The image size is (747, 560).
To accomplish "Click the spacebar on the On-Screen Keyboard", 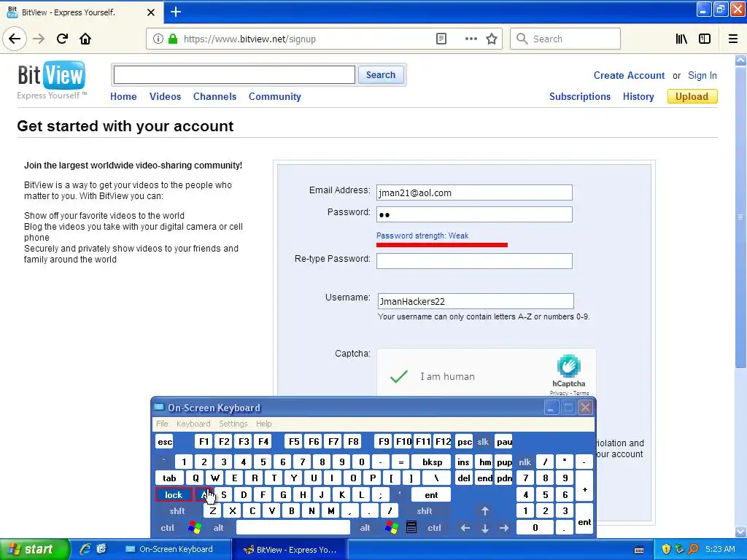I will [x=293, y=528].
